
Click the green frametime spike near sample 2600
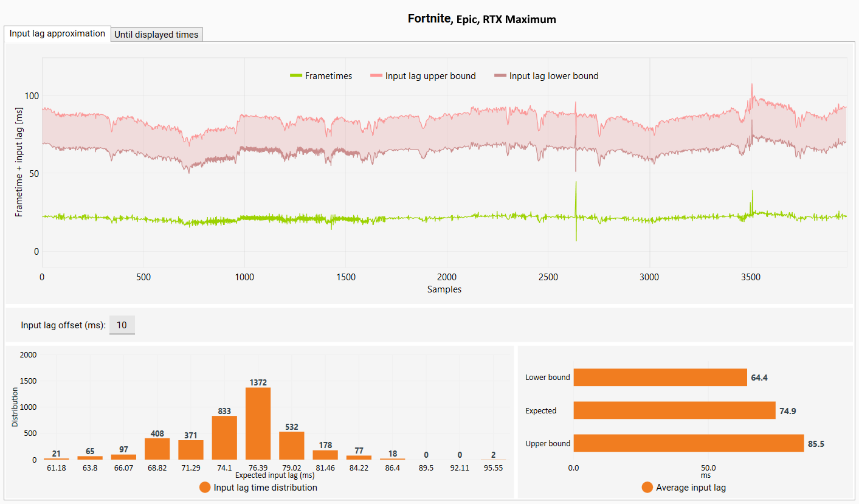[576, 210]
